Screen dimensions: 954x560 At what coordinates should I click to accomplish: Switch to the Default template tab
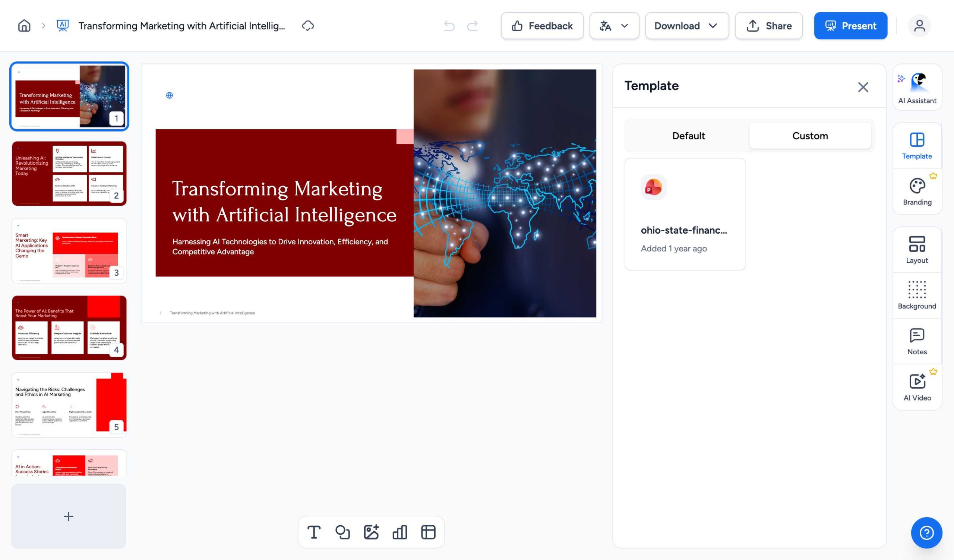[688, 136]
